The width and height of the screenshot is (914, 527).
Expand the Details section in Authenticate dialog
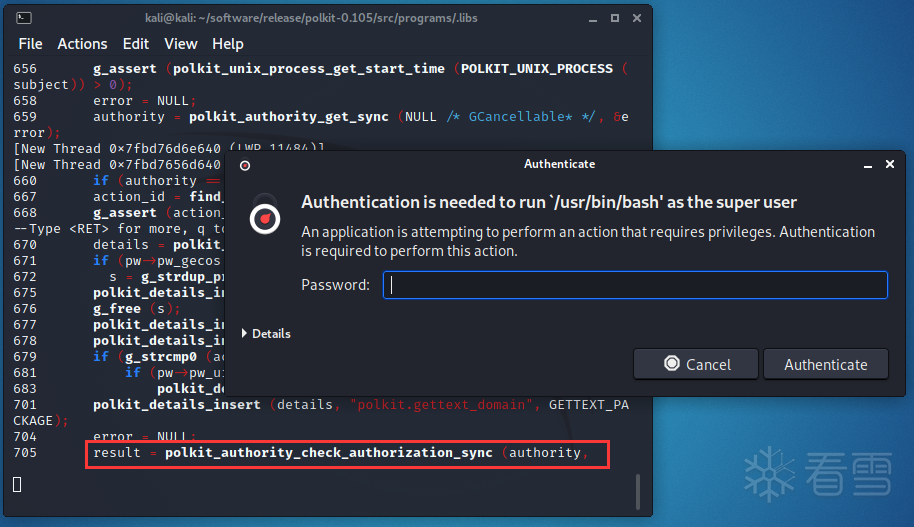pos(266,333)
